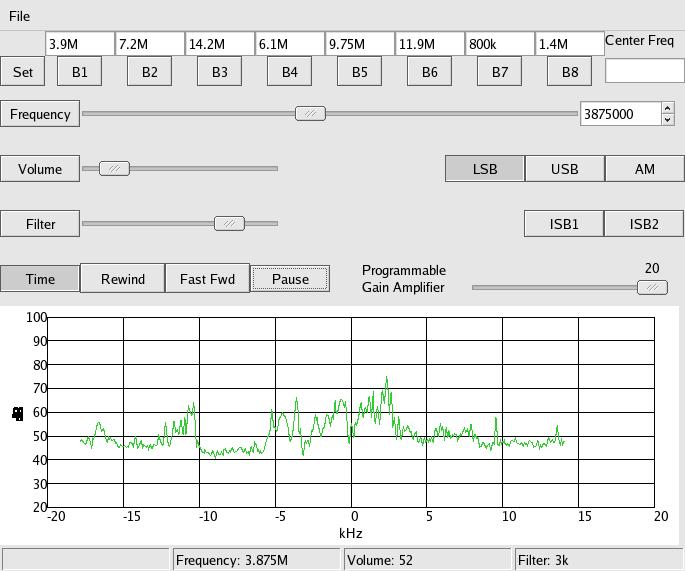The height and width of the screenshot is (571, 685).
Task: Click the 3875000 frequency value field
Action: coord(620,114)
